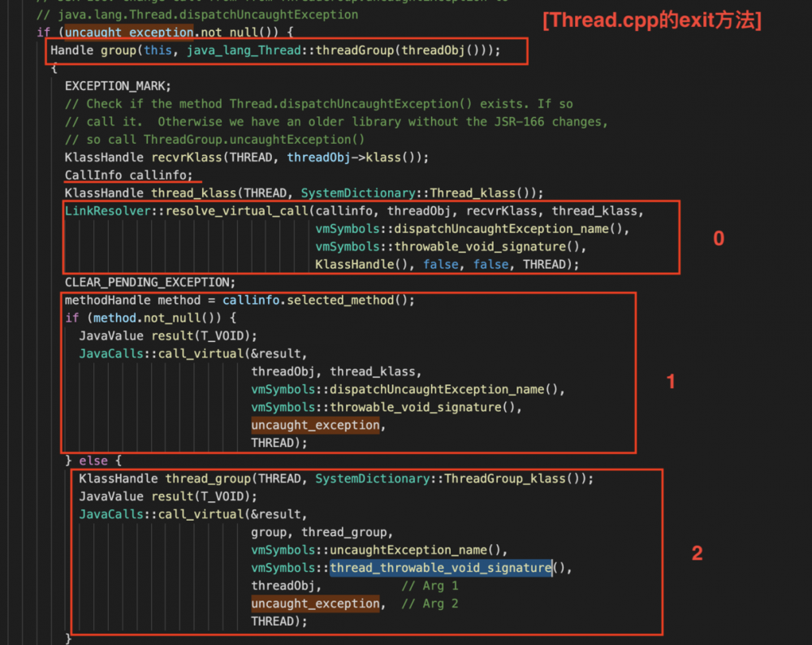Screen dimensions: 812x645
Task: Click 'KlassHandle recvrKlass(THREAD' declaration
Action: (168, 158)
